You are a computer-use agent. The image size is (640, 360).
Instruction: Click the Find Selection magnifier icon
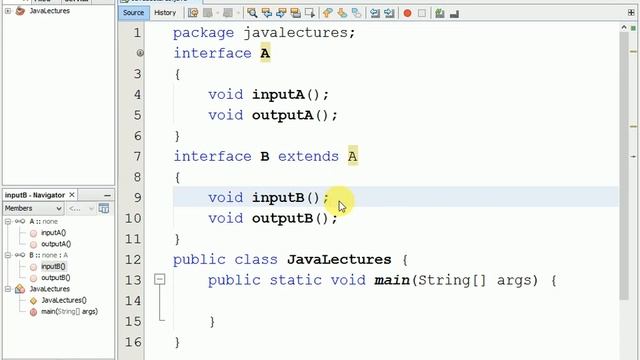252,13
